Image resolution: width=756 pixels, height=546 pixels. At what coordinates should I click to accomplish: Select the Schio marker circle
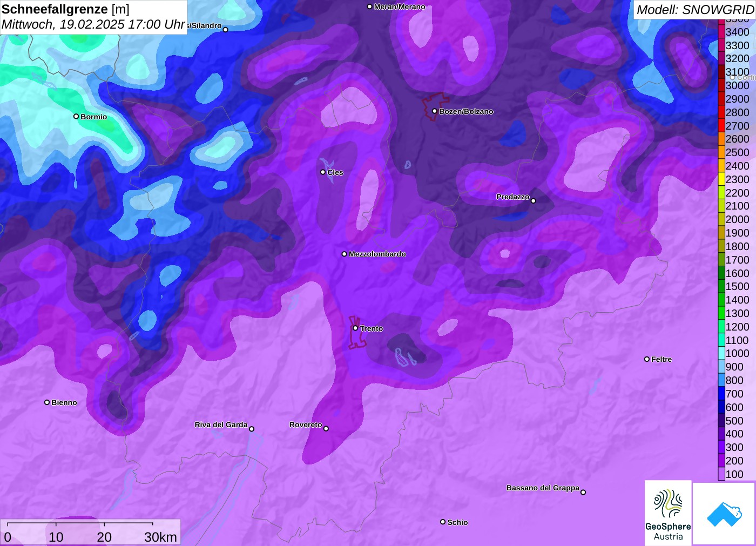click(x=443, y=522)
